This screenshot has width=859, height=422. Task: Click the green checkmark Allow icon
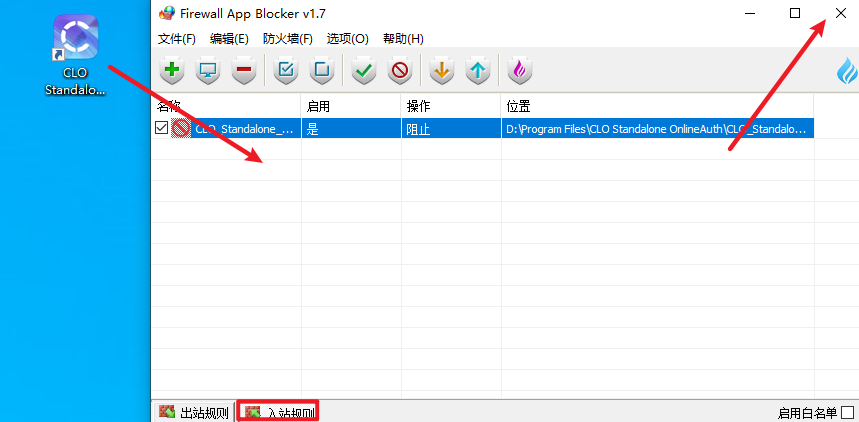click(364, 71)
